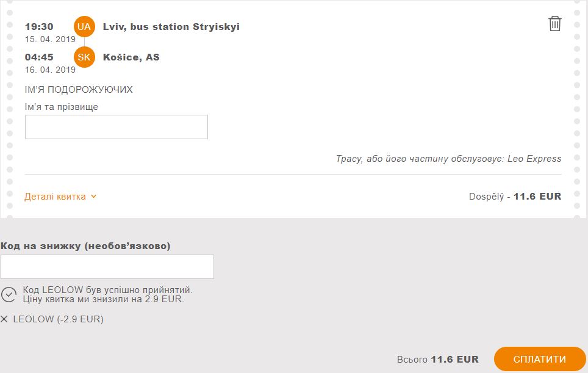Click Košice, AS destination text

coord(131,57)
